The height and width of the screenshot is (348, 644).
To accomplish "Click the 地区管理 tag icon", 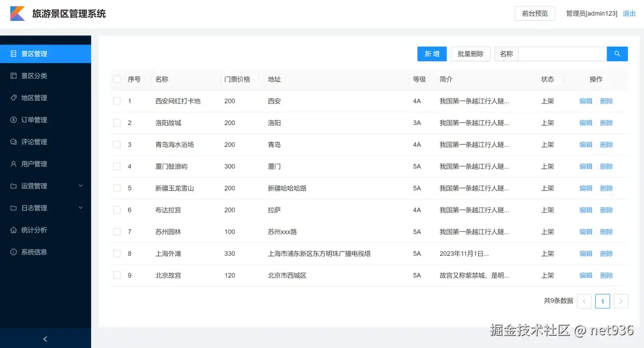I will 13,98.
